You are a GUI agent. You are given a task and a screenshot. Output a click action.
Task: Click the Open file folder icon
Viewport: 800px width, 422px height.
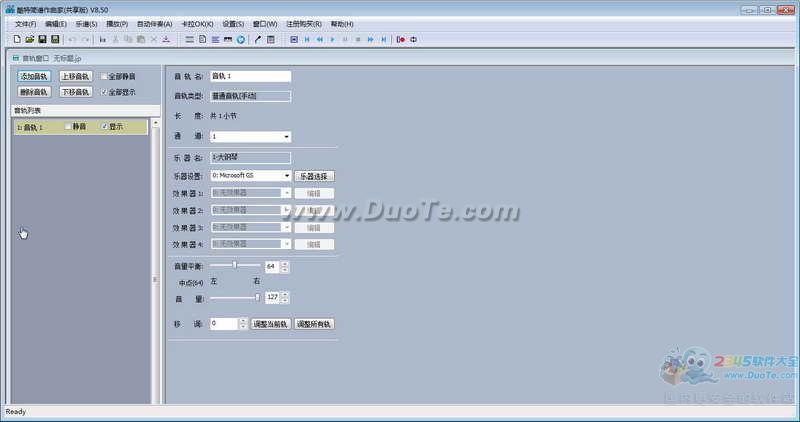click(29, 39)
